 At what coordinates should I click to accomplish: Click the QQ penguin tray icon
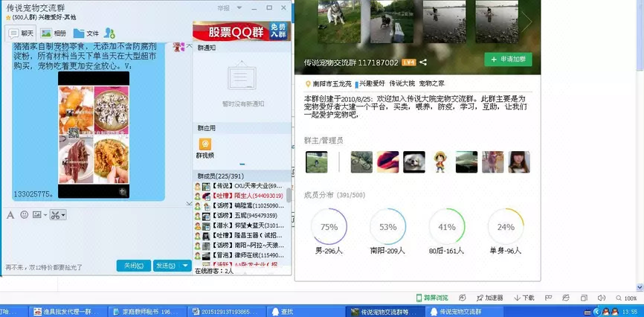[x=605, y=312]
